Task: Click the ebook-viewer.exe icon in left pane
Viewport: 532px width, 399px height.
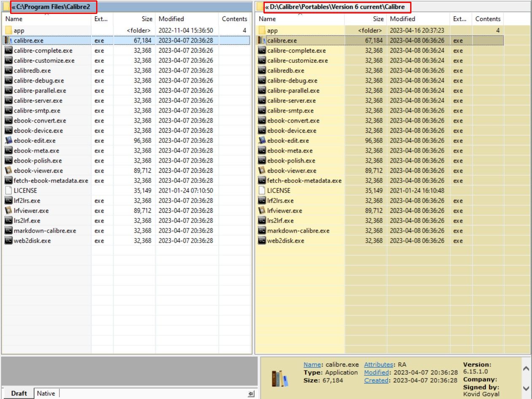Action: tap(8, 171)
